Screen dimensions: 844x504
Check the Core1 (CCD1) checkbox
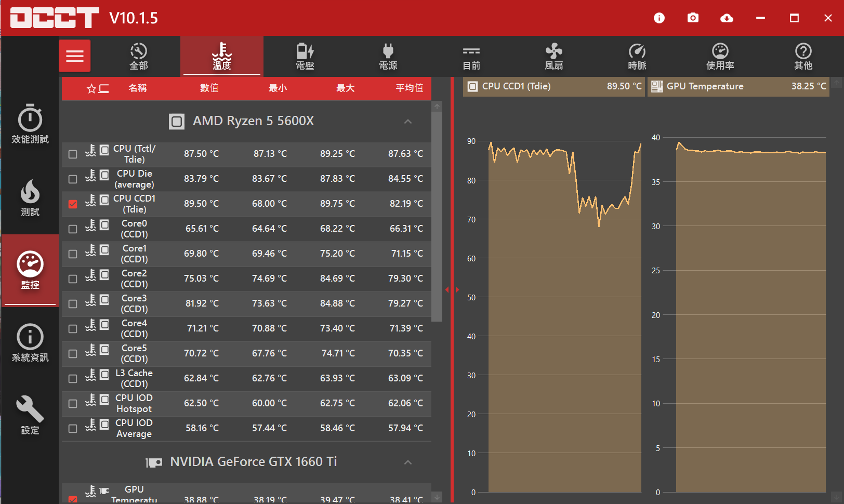[73, 254]
